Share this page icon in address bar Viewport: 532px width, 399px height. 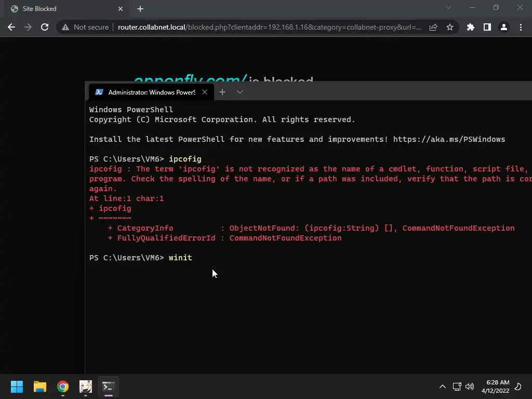point(433,27)
